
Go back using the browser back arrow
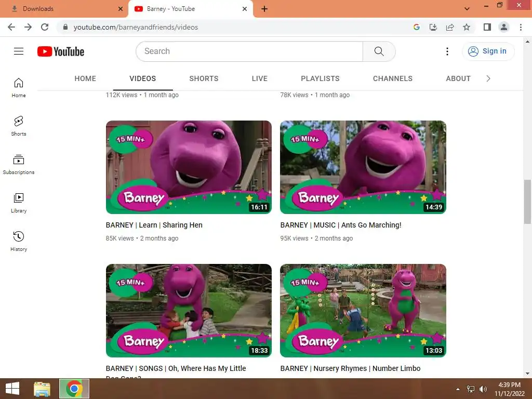pos(11,27)
